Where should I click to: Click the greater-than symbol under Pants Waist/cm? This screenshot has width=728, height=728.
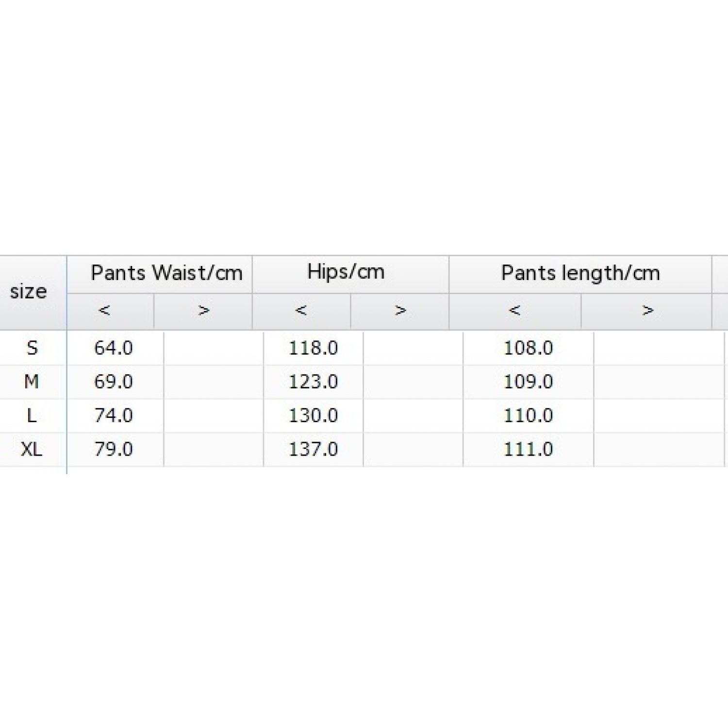(x=204, y=310)
